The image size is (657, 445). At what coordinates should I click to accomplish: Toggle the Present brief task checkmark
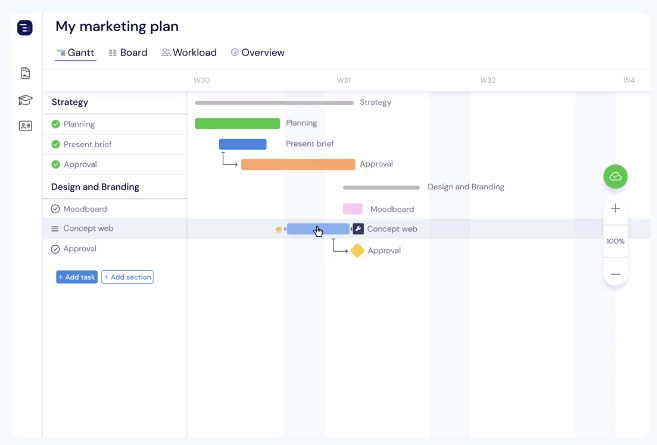[56, 144]
